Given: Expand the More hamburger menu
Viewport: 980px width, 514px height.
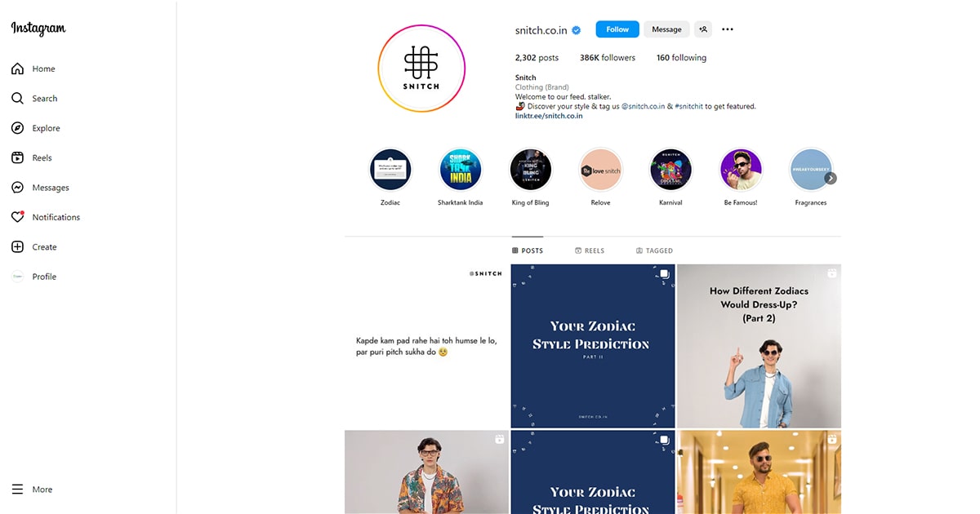Looking at the screenshot, I should coord(17,490).
